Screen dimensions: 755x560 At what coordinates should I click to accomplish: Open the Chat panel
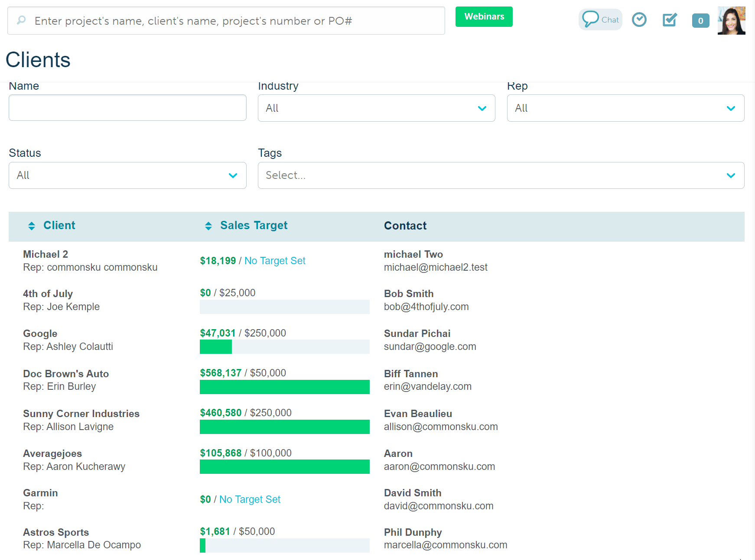[600, 19]
